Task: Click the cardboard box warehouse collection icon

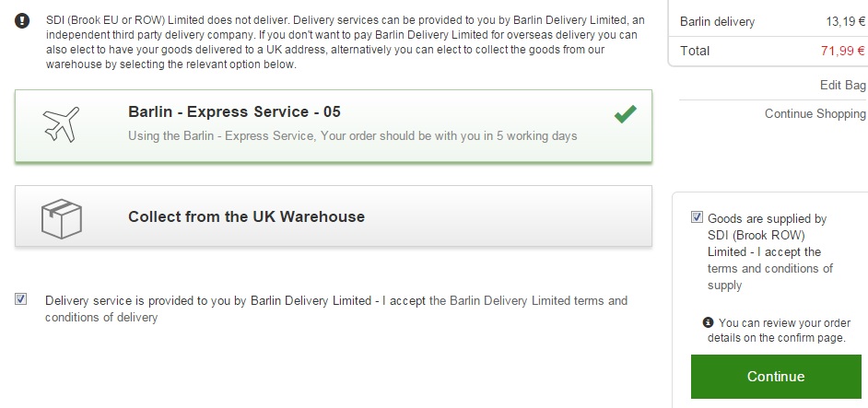Action: pyautogui.click(x=63, y=216)
